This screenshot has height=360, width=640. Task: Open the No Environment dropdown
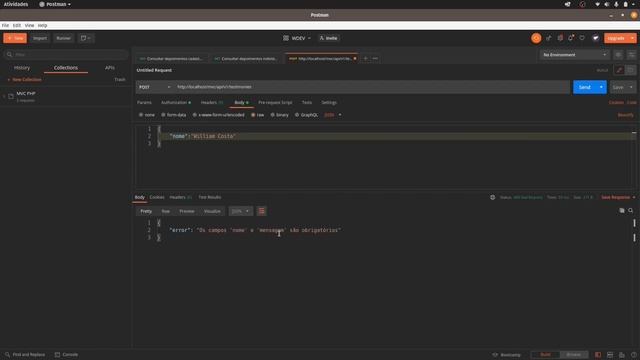574,55
